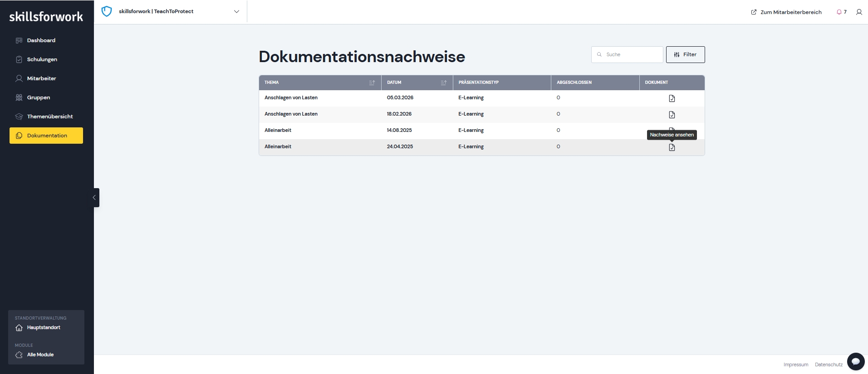
Task: Click the date 18.02.2026
Action: 399,114
